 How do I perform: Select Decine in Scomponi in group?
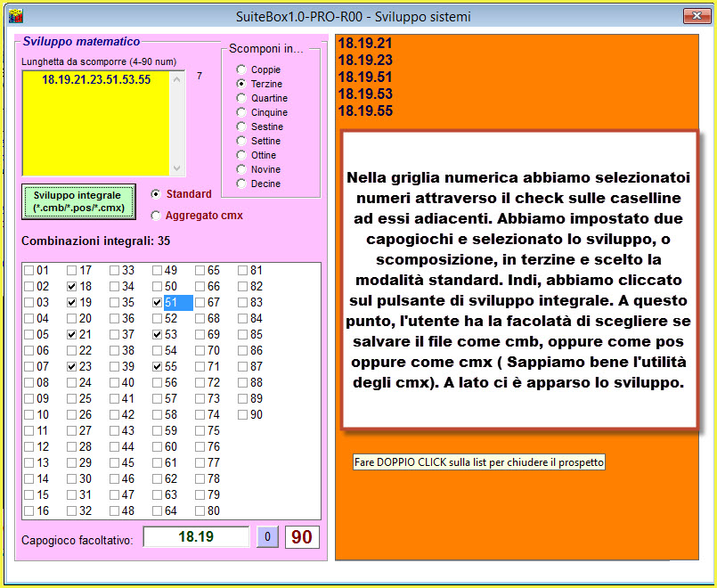tap(240, 184)
